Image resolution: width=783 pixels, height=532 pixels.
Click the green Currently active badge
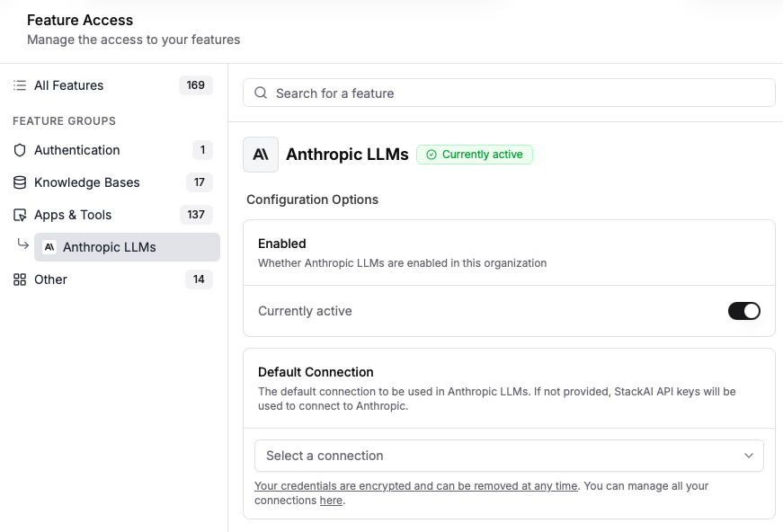[475, 155]
